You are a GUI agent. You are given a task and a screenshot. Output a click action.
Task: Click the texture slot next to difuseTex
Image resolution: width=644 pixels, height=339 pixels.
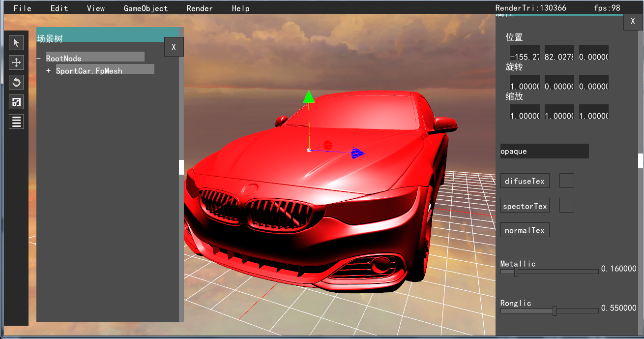pos(567,181)
